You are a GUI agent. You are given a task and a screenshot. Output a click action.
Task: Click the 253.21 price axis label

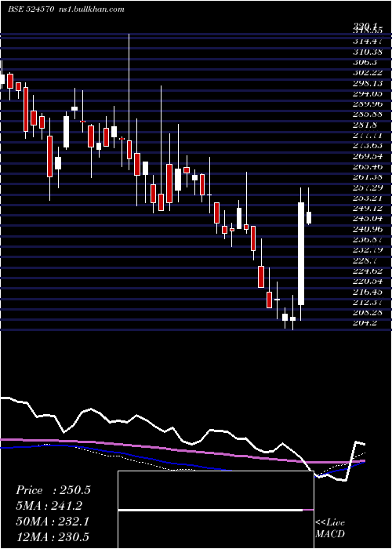coord(367,198)
